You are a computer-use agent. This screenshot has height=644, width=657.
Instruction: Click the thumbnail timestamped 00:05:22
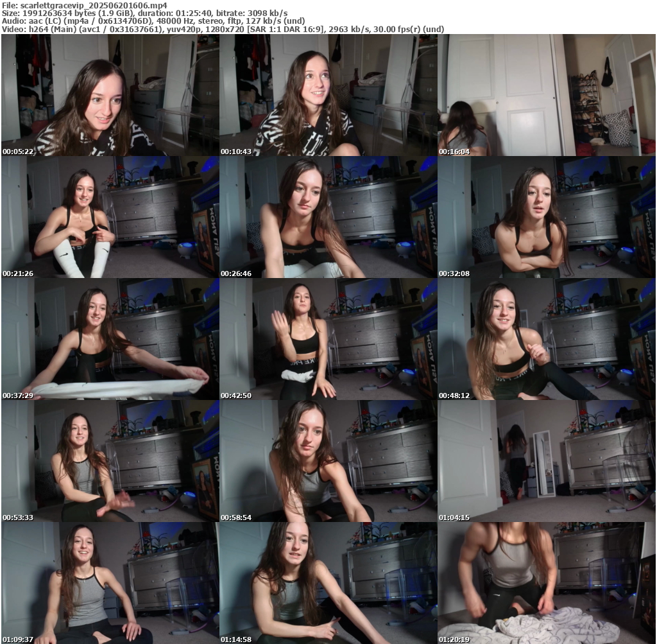click(110, 95)
